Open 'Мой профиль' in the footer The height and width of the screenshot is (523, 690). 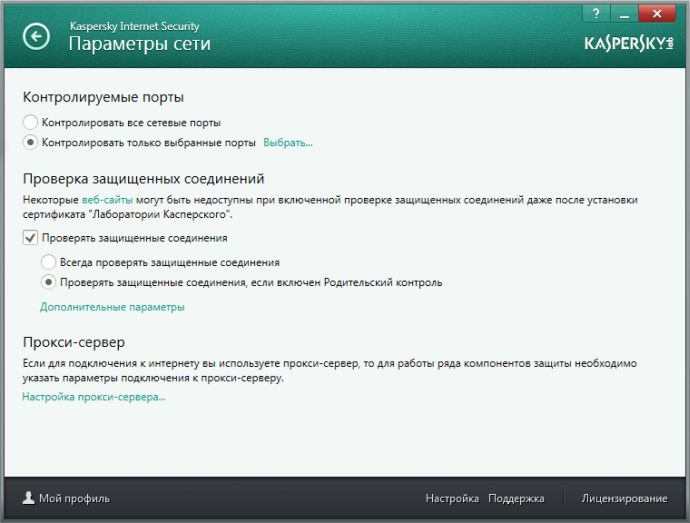(x=74, y=498)
